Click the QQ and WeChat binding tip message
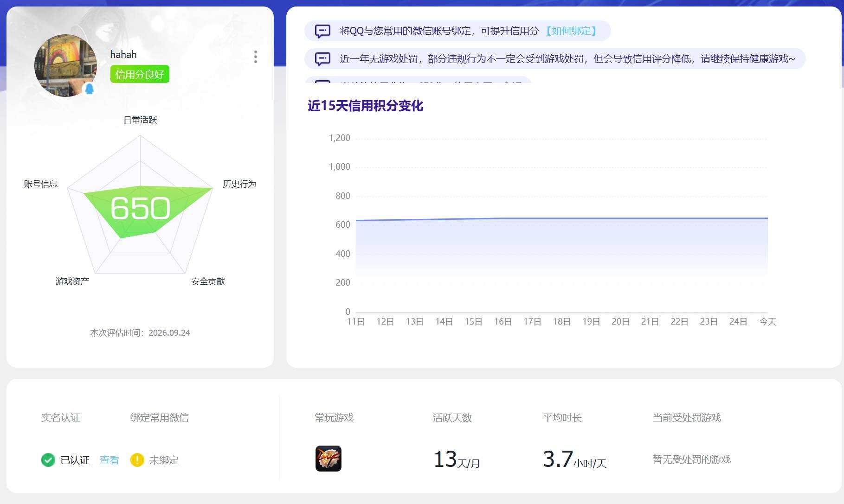 coord(457,31)
